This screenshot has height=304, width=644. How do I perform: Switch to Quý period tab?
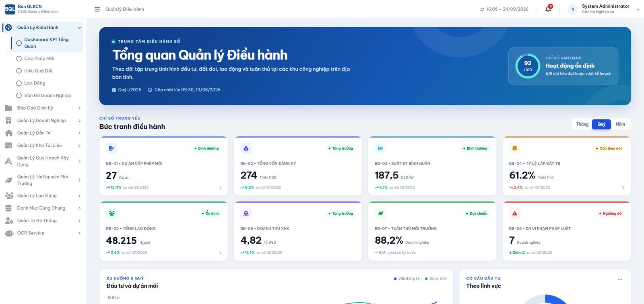(601, 124)
